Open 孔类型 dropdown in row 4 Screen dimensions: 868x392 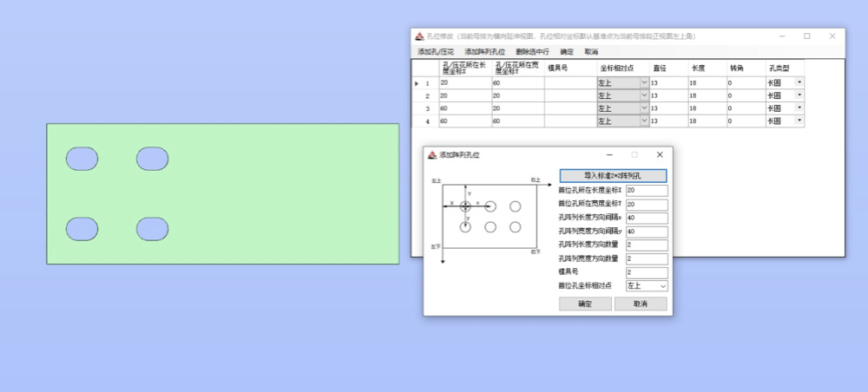click(799, 121)
